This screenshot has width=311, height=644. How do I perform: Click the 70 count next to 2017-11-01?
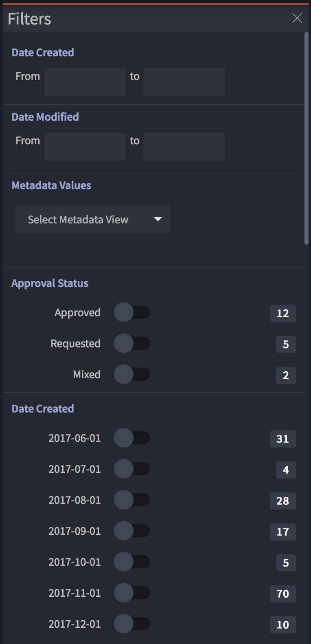(x=283, y=594)
